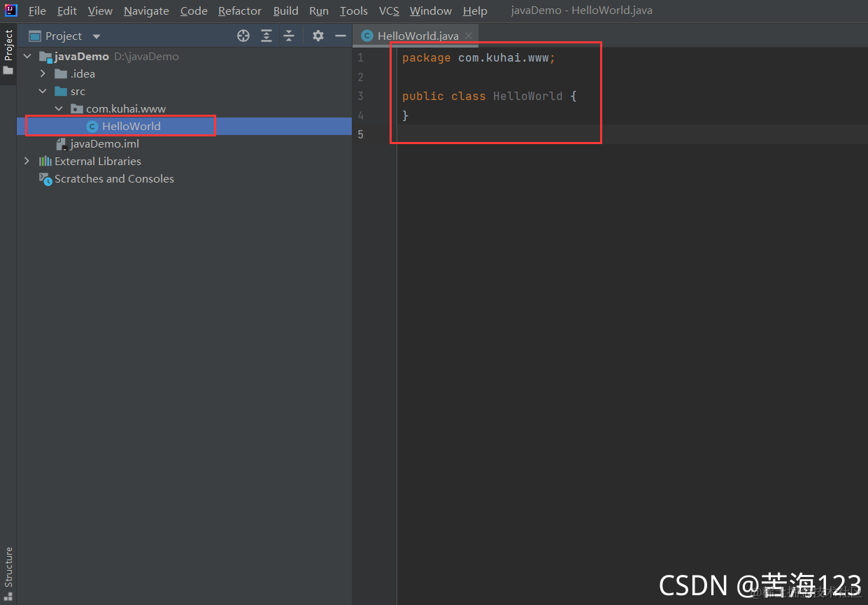The height and width of the screenshot is (605, 868).
Task: Collapse the com.kuhai.www package
Action: pyautogui.click(x=59, y=109)
